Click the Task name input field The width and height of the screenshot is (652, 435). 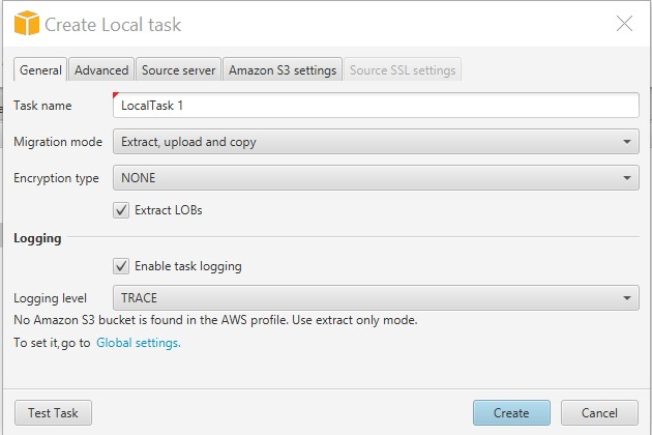click(376, 105)
